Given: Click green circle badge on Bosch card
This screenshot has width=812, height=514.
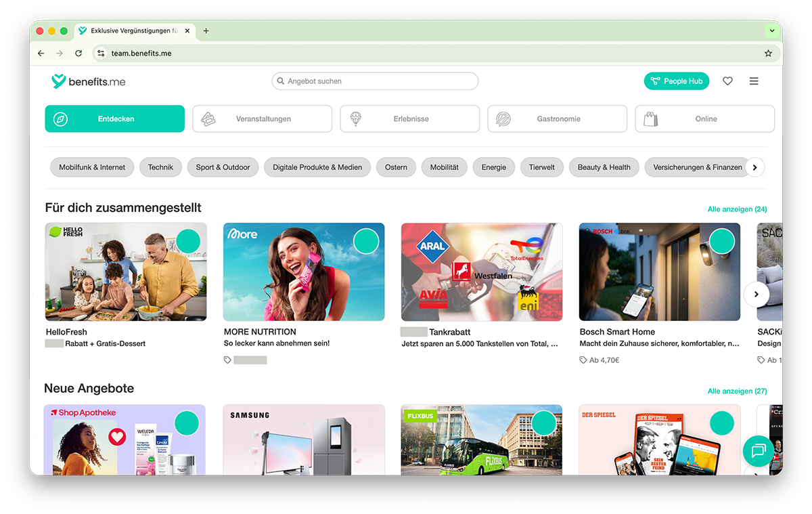Looking at the screenshot, I should click(722, 241).
